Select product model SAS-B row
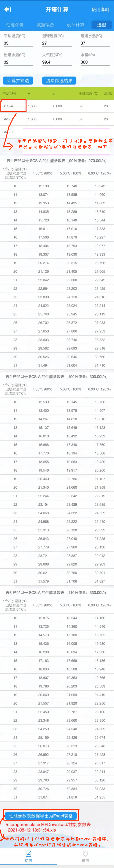This screenshot has height=868, width=114. tap(57, 119)
